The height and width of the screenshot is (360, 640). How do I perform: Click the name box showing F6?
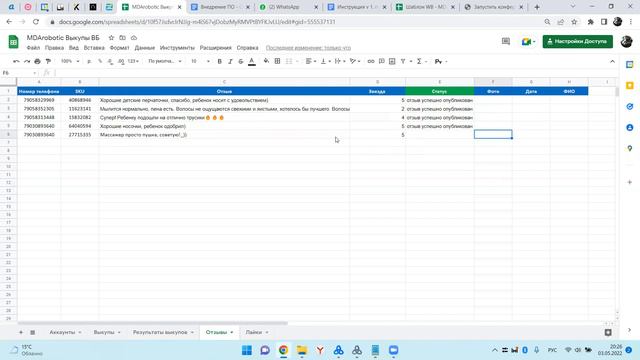(19, 73)
